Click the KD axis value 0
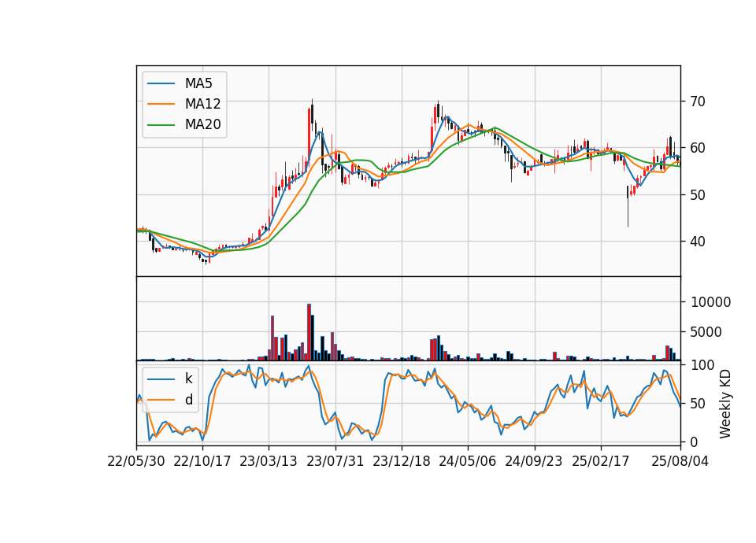This screenshot has height=543, width=756. click(694, 441)
